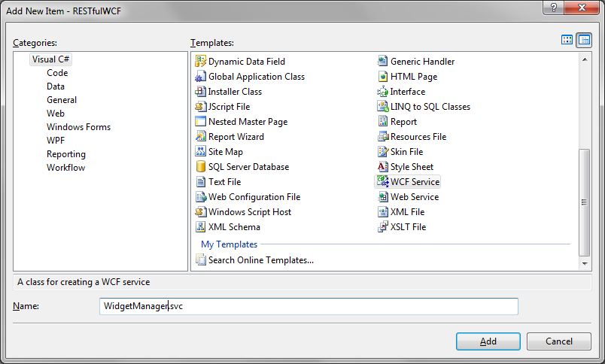Click the "Generic Handler" label

(422, 62)
